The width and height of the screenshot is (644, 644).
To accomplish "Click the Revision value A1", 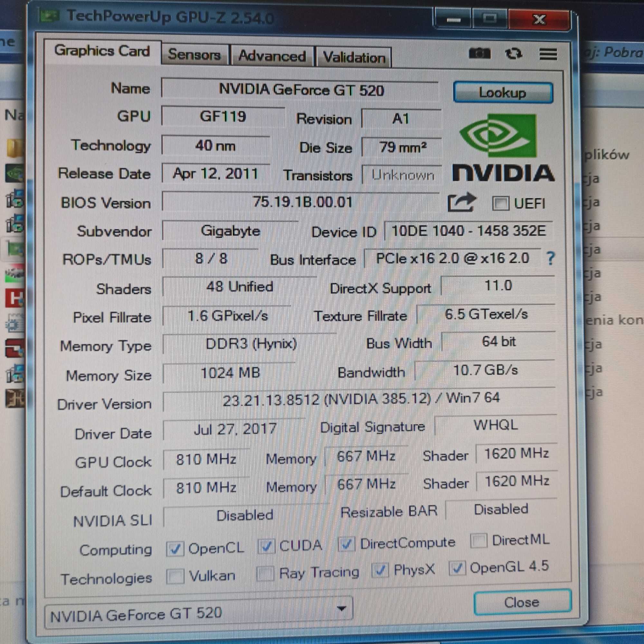I will [401, 119].
